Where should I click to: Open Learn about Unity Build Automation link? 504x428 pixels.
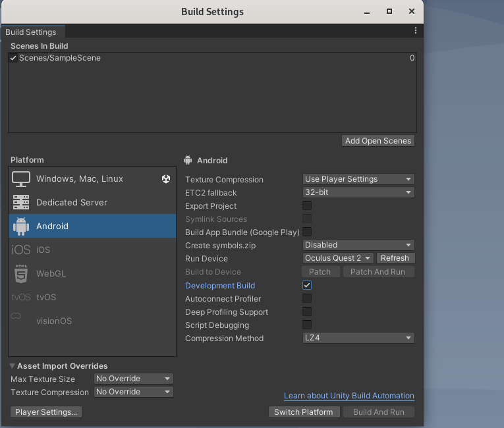[349, 396]
